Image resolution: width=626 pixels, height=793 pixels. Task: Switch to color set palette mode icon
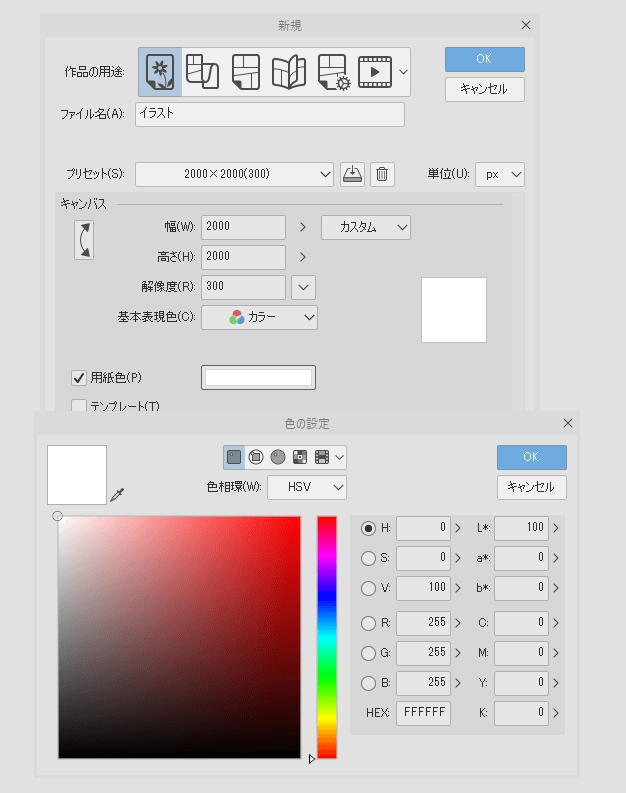click(x=300, y=457)
